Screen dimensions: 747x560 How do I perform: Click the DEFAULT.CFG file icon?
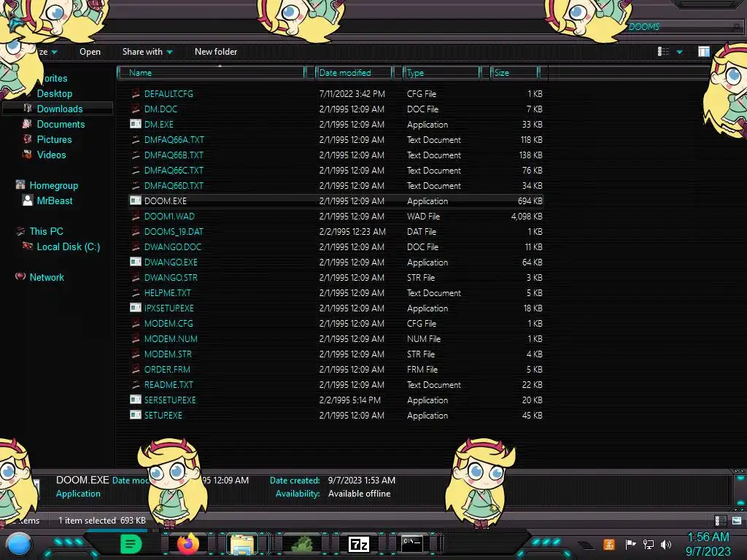(136, 93)
